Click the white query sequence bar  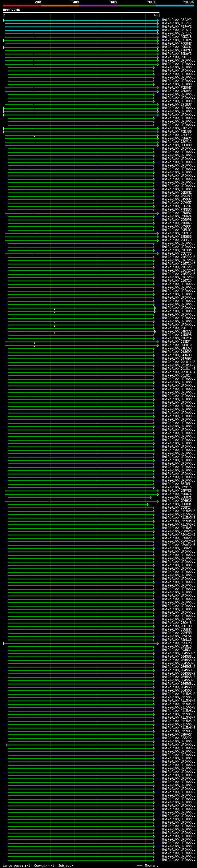(81, 12)
